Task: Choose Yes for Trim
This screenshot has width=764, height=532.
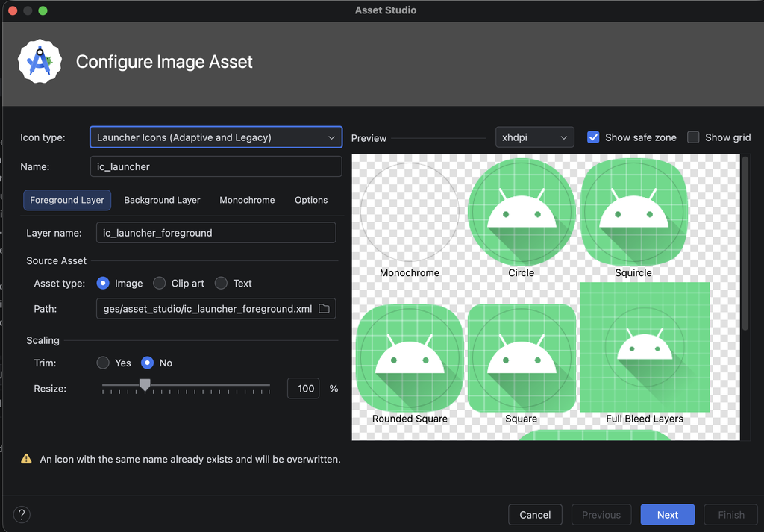Action: 103,363
